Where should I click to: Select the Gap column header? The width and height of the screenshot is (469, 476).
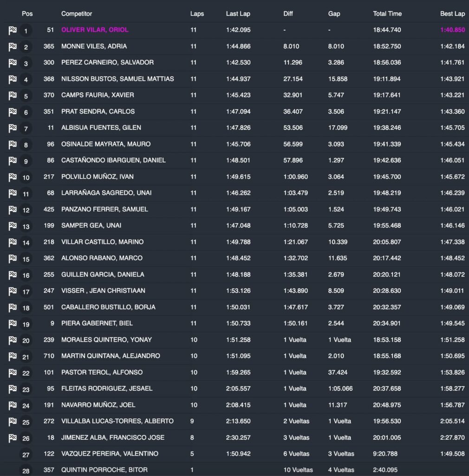click(x=334, y=13)
